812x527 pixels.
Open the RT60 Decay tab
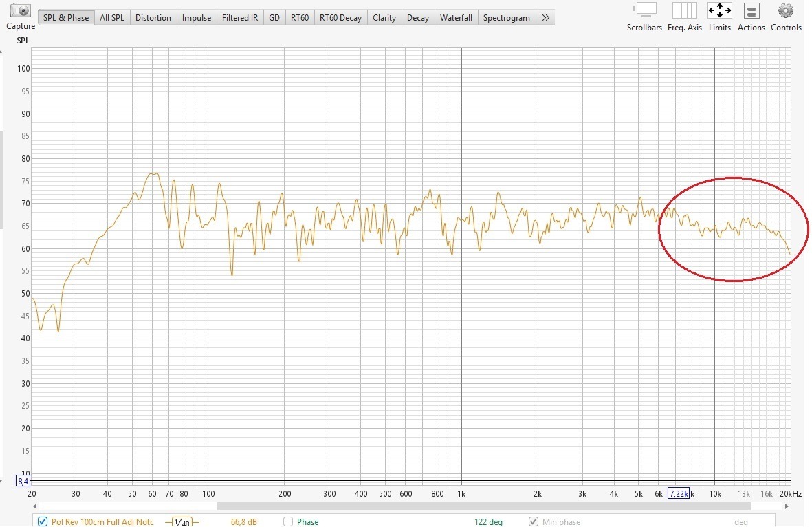coord(341,18)
